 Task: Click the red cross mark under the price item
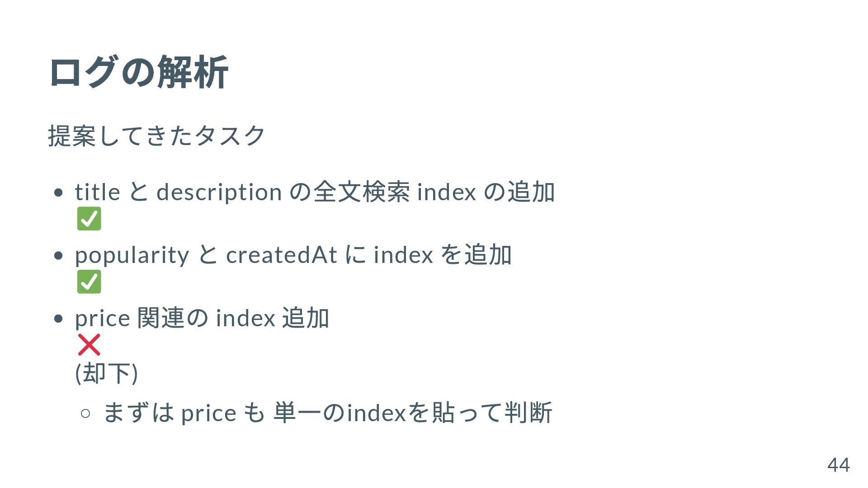click(89, 345)
